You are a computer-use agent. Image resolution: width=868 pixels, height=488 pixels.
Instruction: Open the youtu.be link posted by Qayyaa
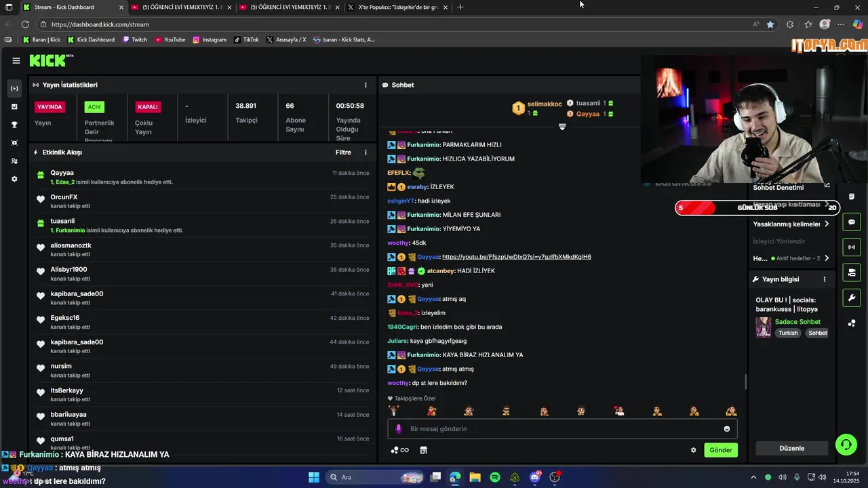(x=516, y=257)
